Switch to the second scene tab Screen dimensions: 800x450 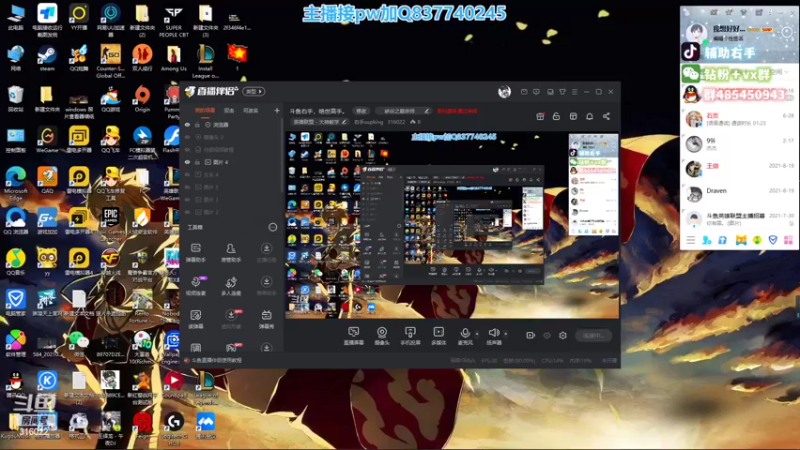point(229,110)
